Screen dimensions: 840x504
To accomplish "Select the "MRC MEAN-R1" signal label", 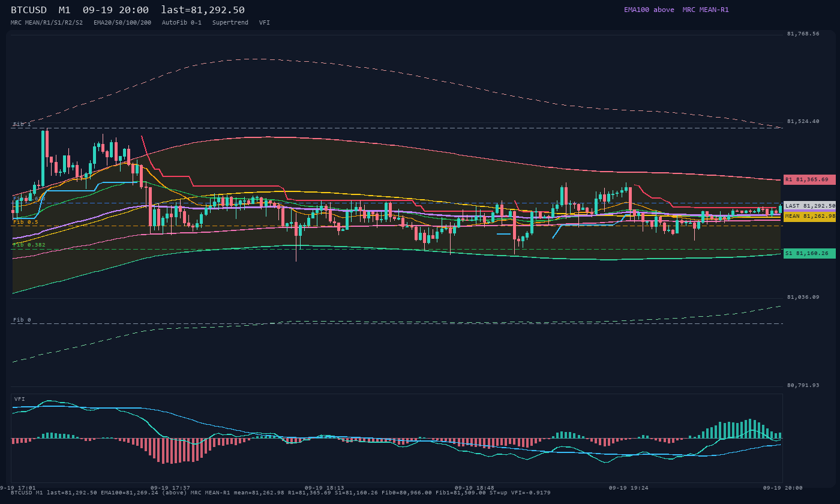I will 706,10.
